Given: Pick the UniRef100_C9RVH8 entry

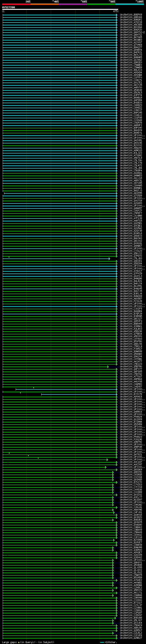Looking at the screenshot, I should [131, 598].
